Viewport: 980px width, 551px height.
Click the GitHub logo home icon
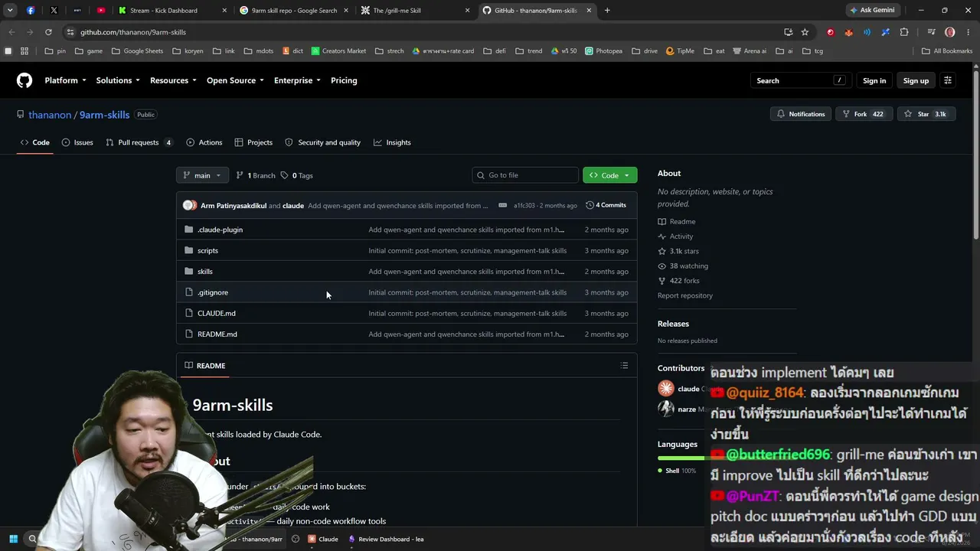pos(24,80)
